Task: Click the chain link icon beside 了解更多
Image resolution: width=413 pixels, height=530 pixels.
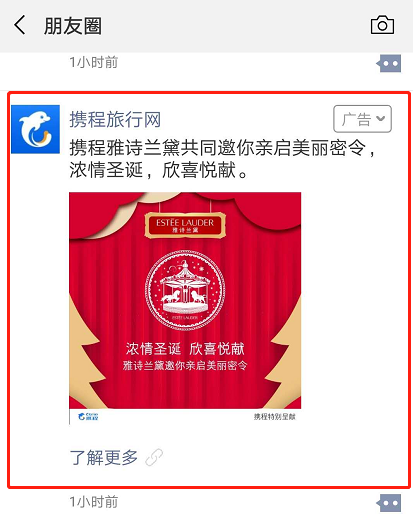Action: point(154,457)
